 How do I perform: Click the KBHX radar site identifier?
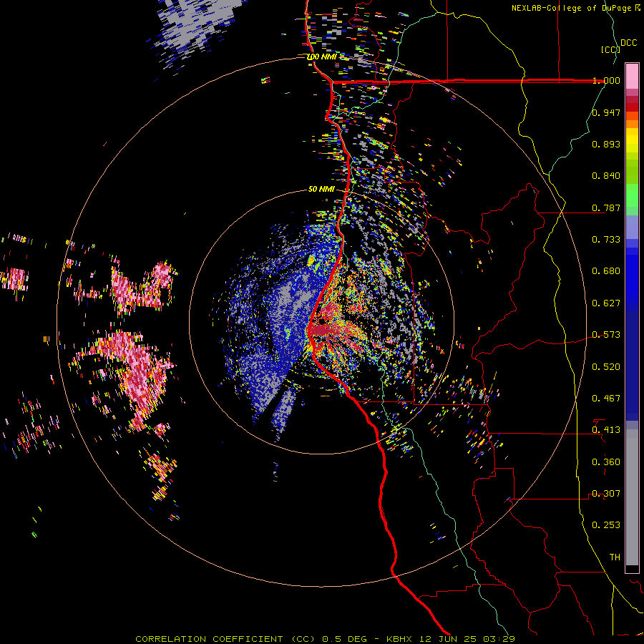(x=400, y=639)
